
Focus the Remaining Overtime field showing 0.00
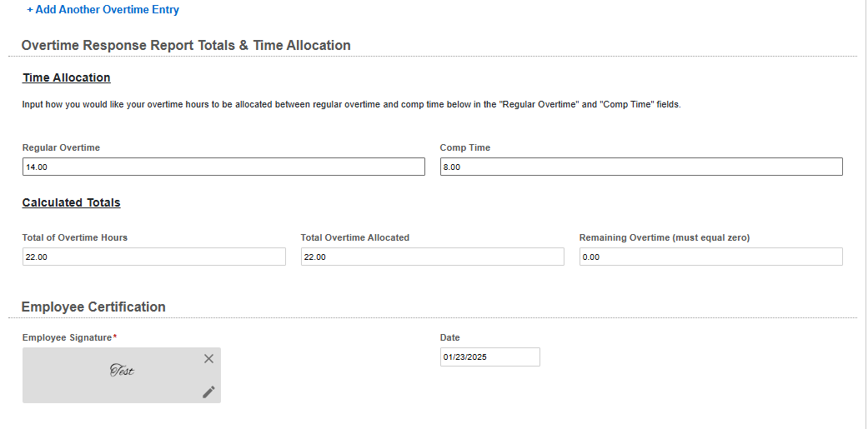click(x=710, y=257)
